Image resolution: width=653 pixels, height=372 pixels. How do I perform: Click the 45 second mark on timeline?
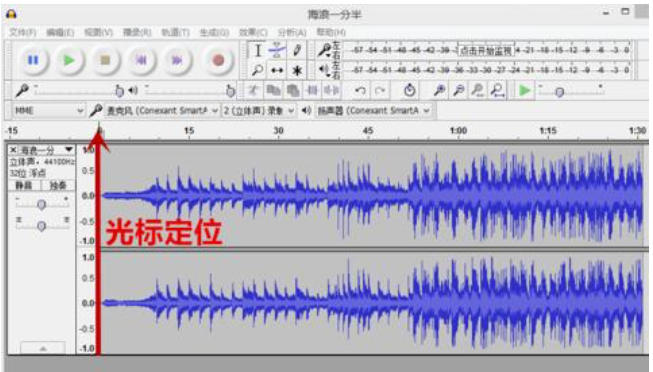pyautogui.click(x=368, y=131)
